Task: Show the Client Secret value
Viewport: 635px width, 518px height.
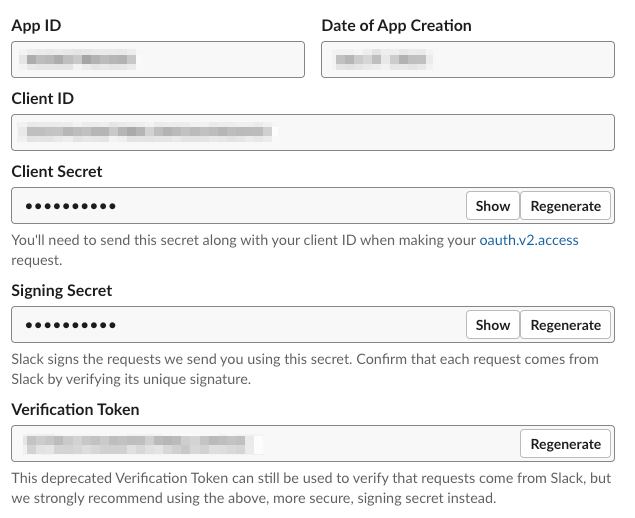Action: pyautogui.click(x=492, y=206)
